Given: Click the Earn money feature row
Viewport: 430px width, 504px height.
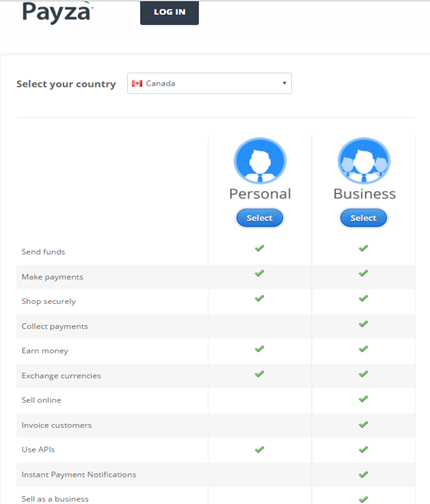Looking at the screenshot, I should [216, 351].
